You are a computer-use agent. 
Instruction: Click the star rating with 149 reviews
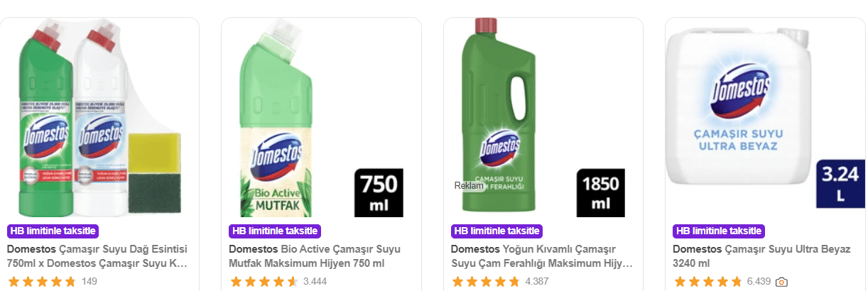point(41,282)
